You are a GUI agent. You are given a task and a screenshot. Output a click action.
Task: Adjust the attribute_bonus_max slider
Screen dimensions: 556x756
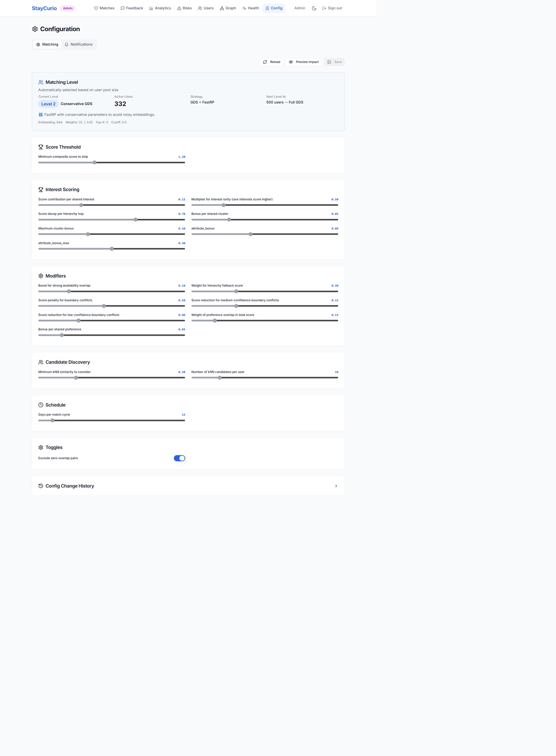point(112,249)
